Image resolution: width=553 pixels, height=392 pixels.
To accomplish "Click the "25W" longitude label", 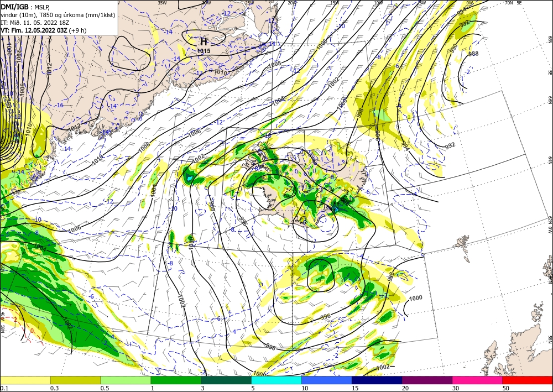I will [x=249, y=3].
